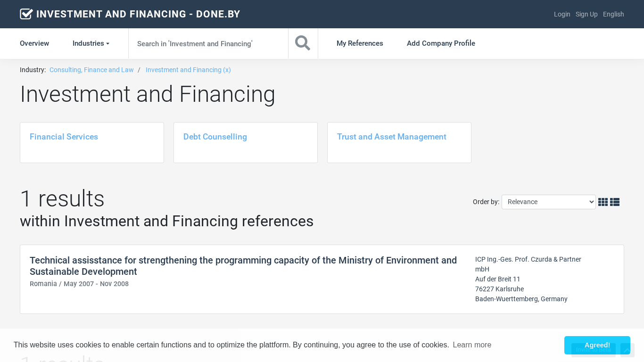Open the Technical assistance reference result
Screen dimensions: 644x362
(x=243, y=266)
